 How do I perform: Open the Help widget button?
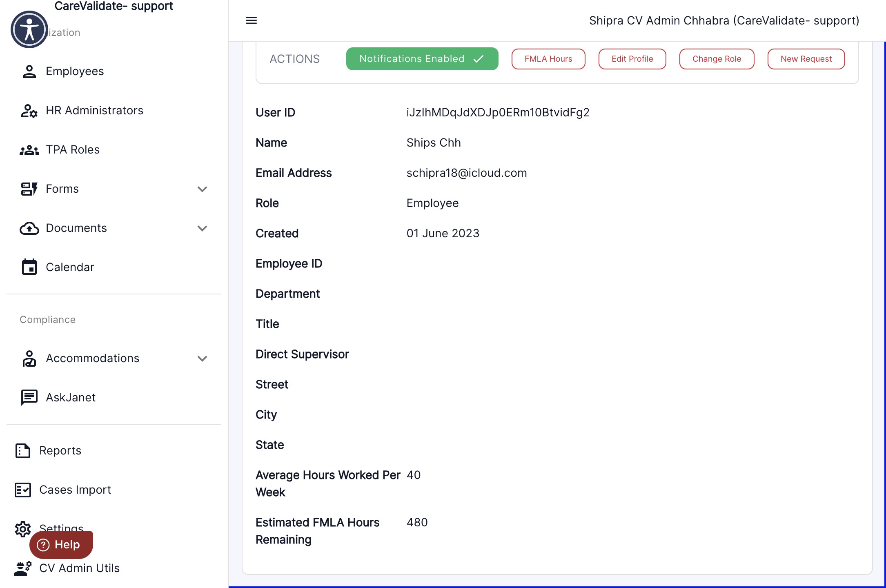tap(61, 545)
